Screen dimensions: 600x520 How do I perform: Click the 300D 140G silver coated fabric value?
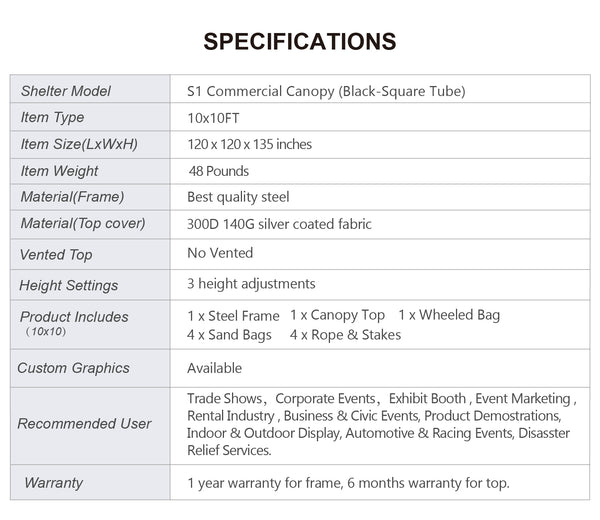point(279,224)
